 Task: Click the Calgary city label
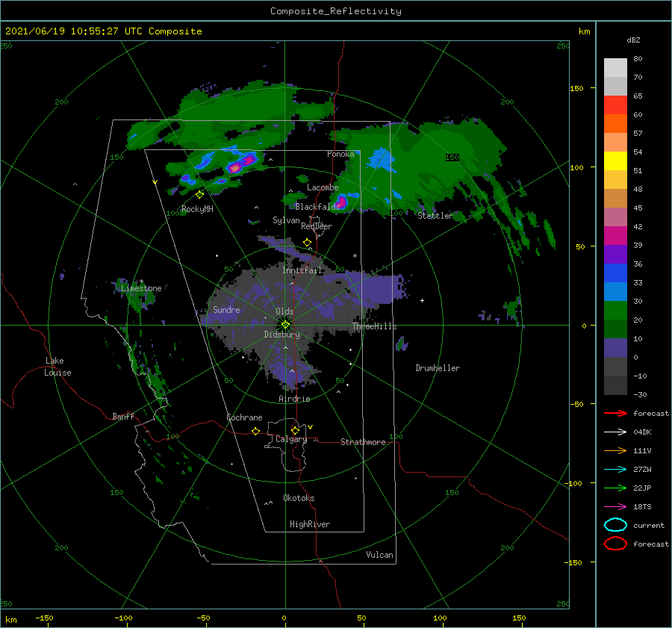pos(291,439)
